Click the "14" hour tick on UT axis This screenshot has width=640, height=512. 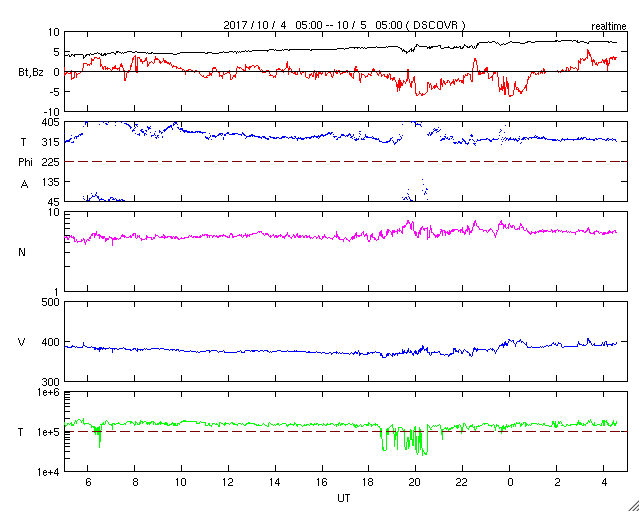click(275, 482)
